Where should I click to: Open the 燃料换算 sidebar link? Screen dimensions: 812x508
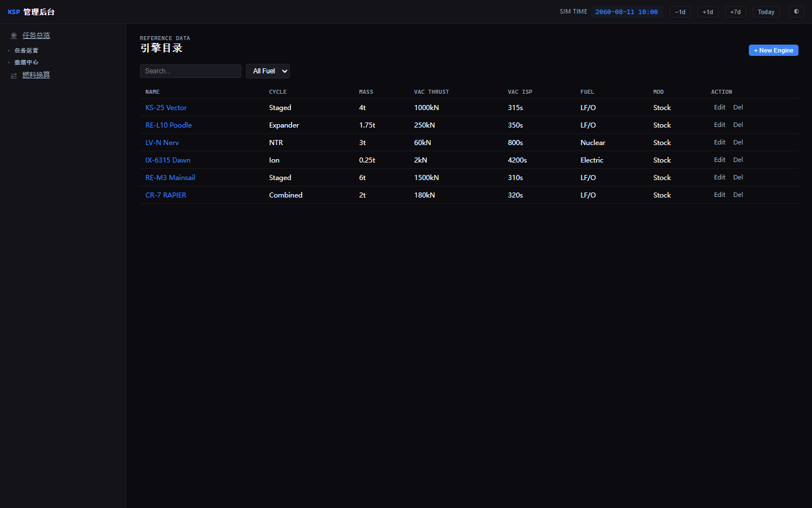coord(36,75)
